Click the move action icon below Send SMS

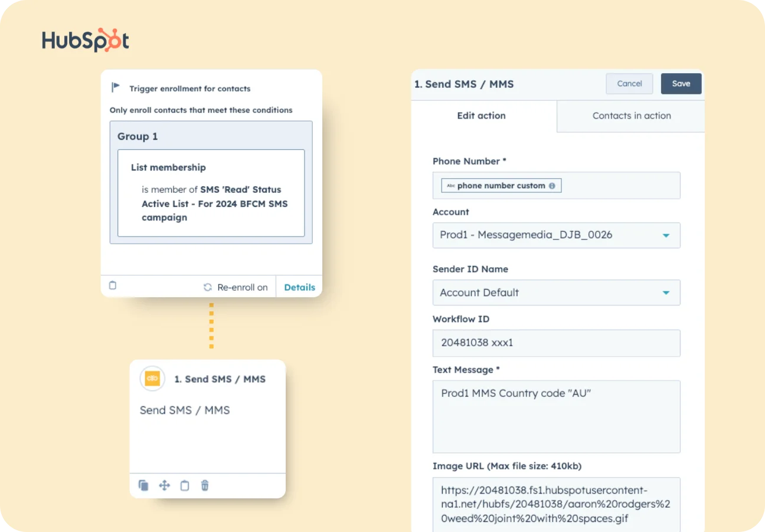(x=164, y=485)
